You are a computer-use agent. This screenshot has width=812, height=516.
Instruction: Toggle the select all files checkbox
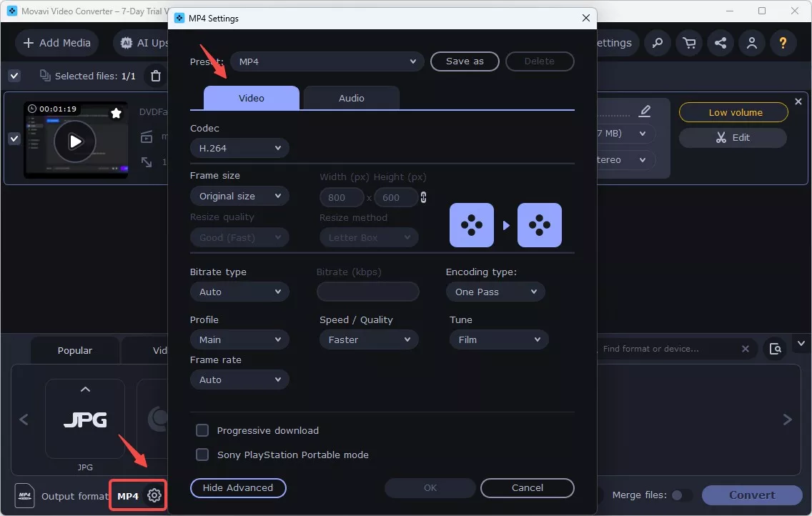14,76
